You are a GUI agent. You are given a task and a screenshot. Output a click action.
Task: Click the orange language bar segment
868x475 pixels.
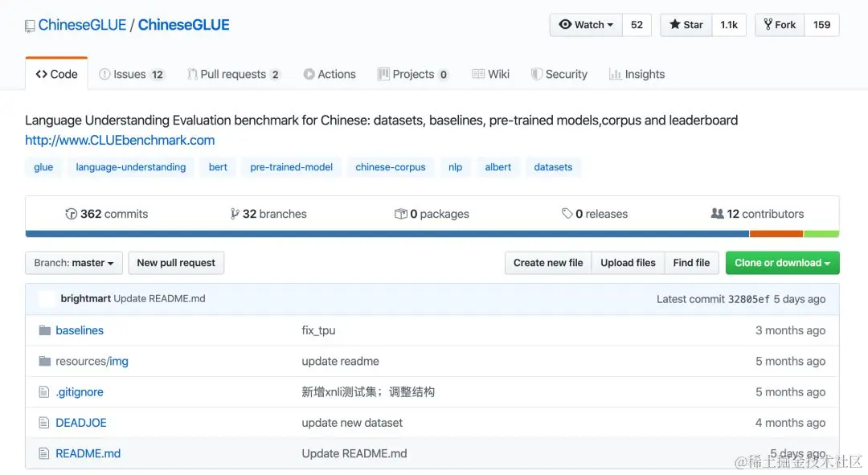click(x=776, y=234)
